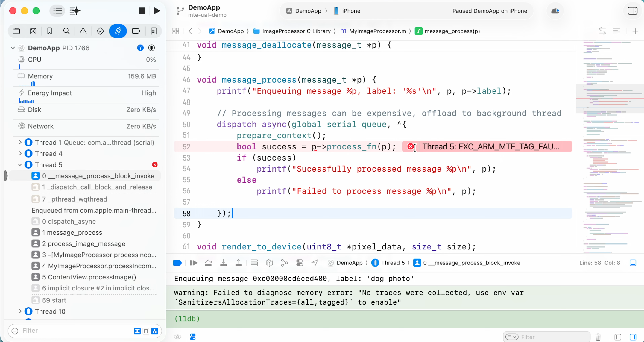Toggle Quick Look eye icon
The image size is (644, 342).
click(177, 337)
